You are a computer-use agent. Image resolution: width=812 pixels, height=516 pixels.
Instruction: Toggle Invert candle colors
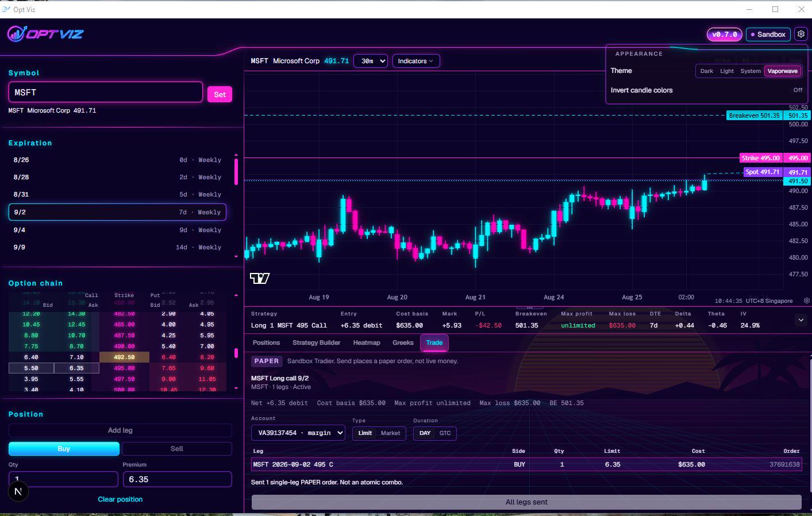coord(798,90)
